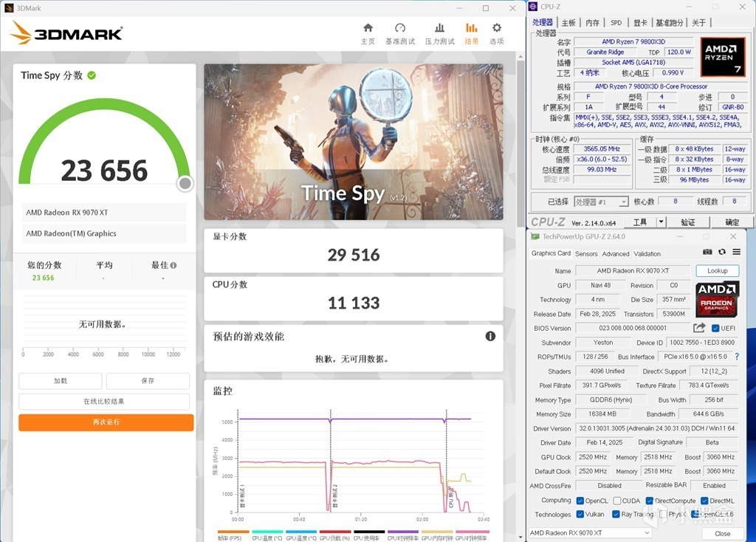Click the AMD Radeon Graphics logo in GPU-Z
This screenshot has height=542, width=756.
coord(717,299)
